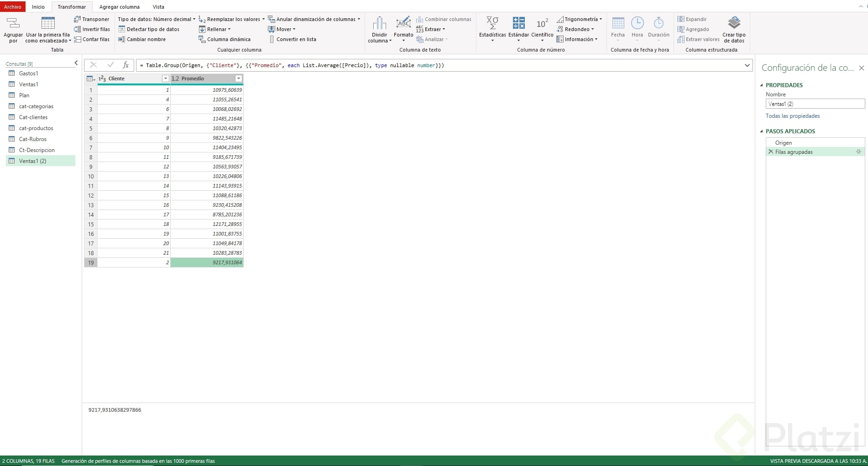Open the Redondeo menu

pos(575,29)
